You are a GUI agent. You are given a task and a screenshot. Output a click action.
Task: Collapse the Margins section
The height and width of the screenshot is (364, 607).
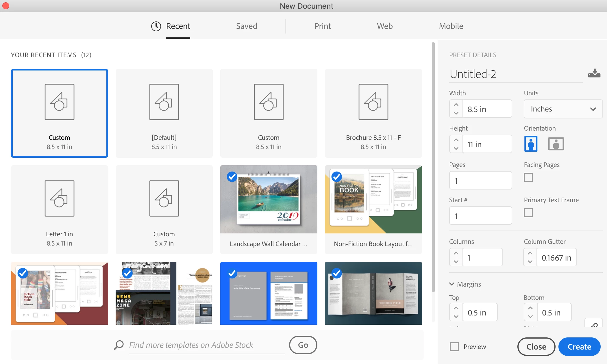click(452, 284)
